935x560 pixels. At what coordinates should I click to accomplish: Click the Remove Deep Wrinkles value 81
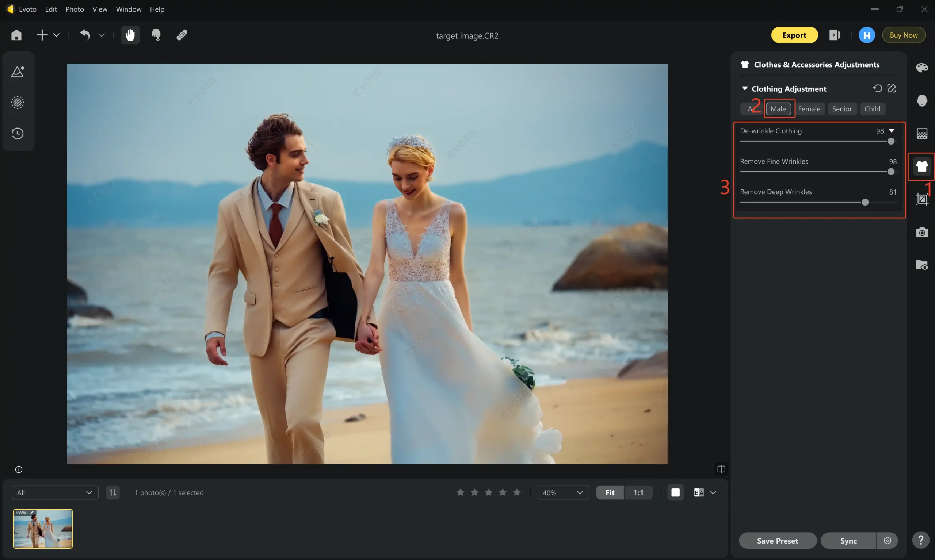(x=892, y=192)
